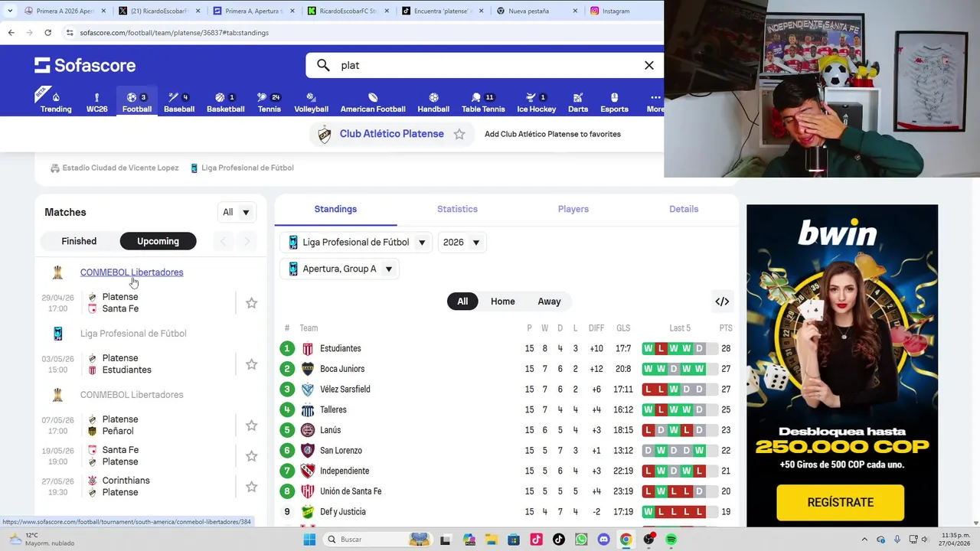Click the Sofascore logo

point(85,65)
